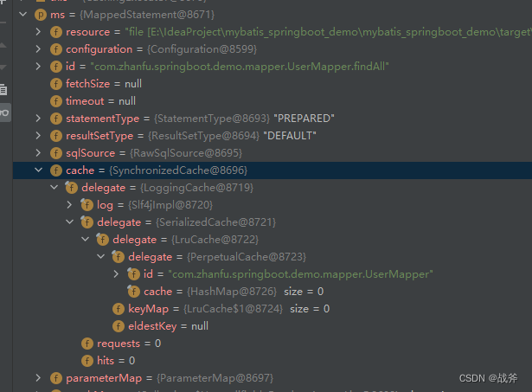The image size is (532, 392).
Task: Collapse the cache SynchronizedCache node
Action: [39, 170]
